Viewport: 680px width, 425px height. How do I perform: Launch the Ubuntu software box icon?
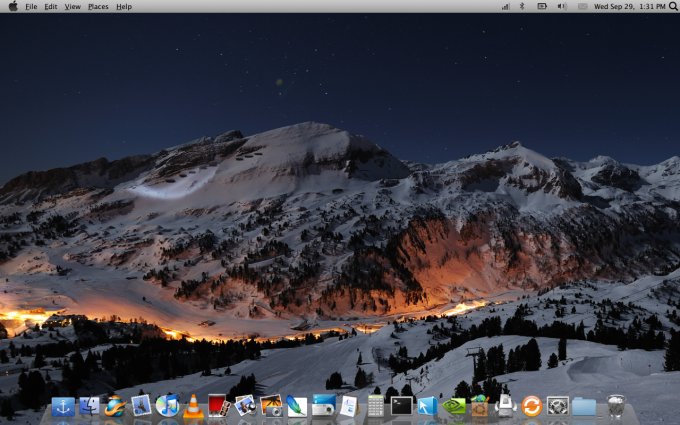(x=480, y=406)
